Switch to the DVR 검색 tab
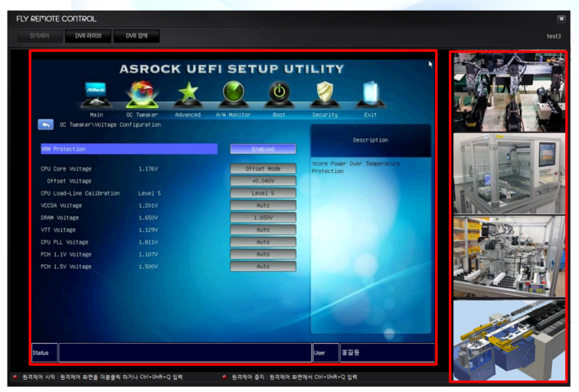The height and width of the screenshot is (392, 579). 136,36
